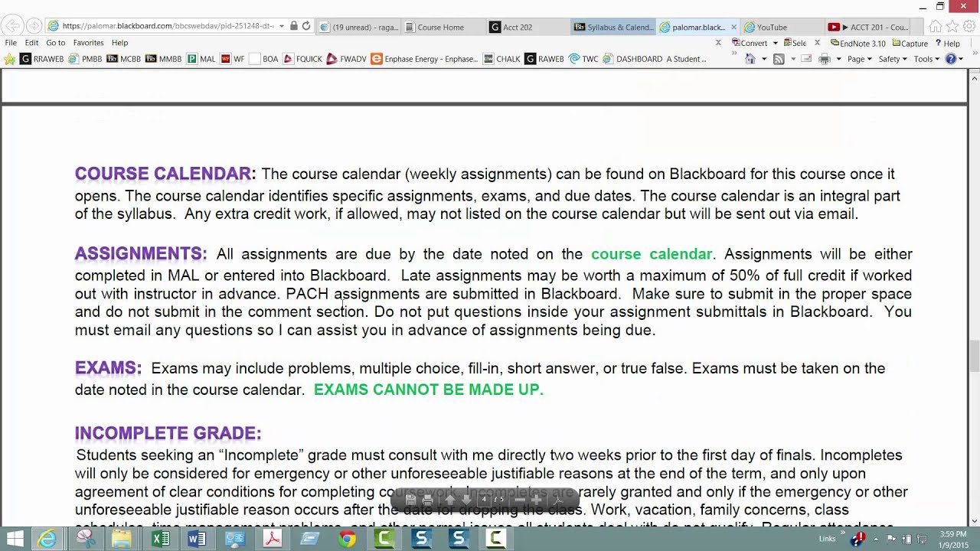Open the RRAWEB favorite bookmark
This screenshot has height=551, width=980.
tap(42, 59)
